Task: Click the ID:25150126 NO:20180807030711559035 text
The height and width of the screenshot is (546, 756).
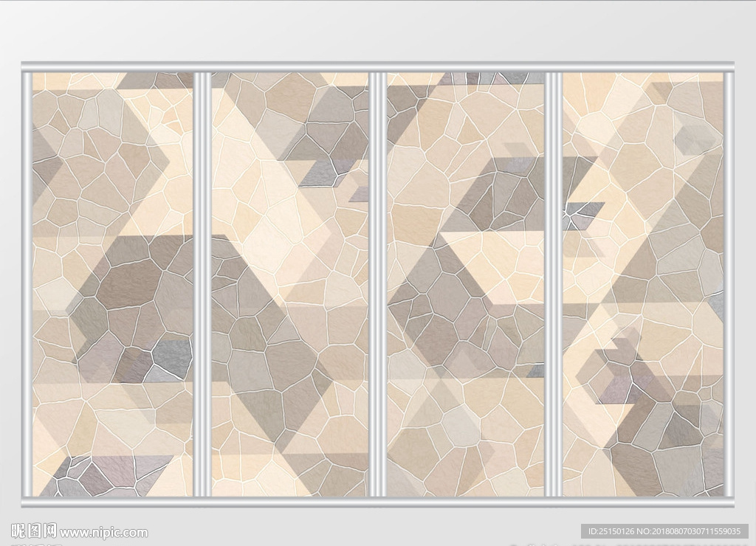Action: (x=664, y=531)
